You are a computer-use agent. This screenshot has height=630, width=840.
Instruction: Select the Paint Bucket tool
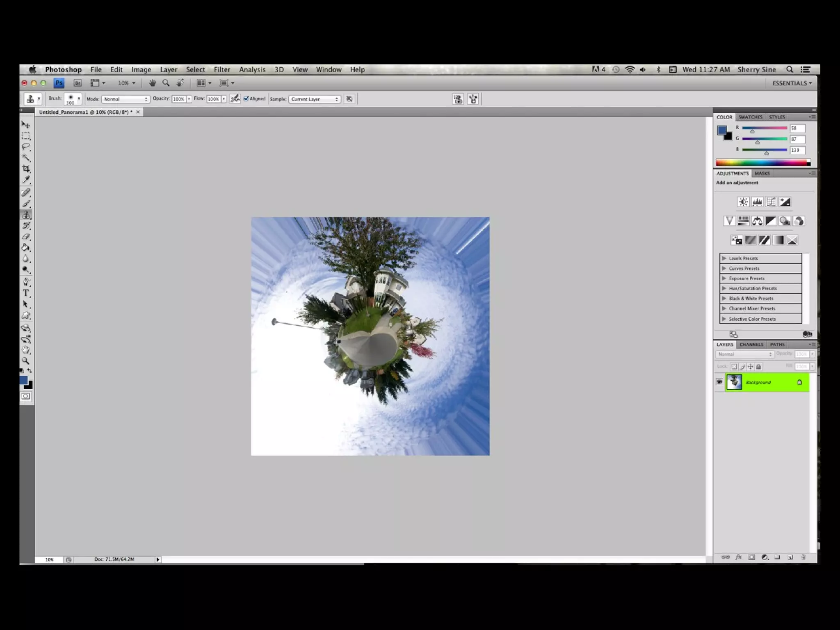26,248
